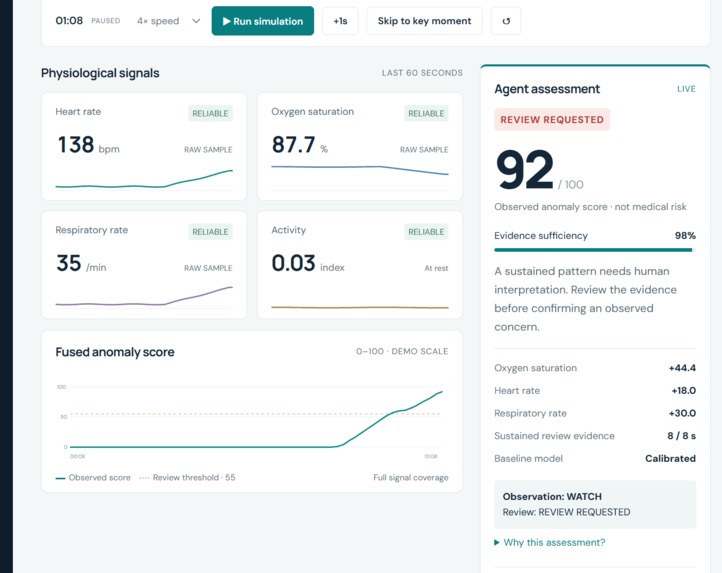Screen dimensions: 722x573
Task: Click the Activity 0.03 index value
Action: (x=308, y=264)
